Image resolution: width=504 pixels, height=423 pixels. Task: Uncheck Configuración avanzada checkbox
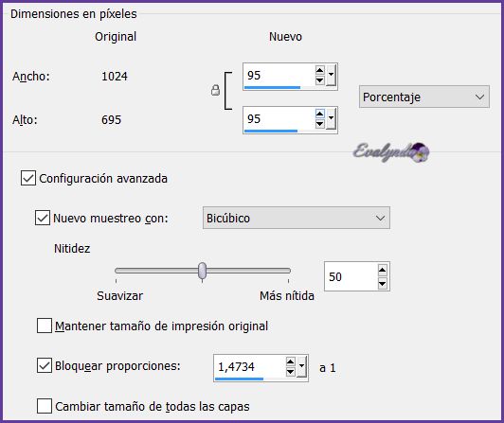click(28, 178)
